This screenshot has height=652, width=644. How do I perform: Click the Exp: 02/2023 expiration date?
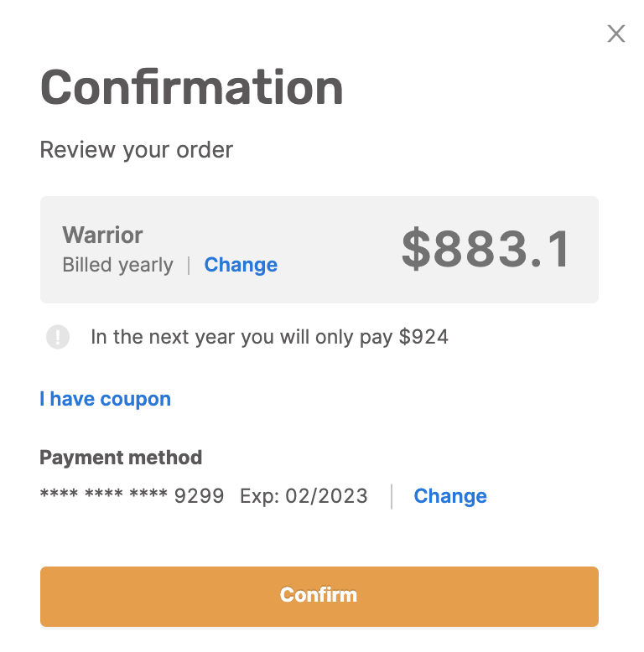tap(304, 495)
